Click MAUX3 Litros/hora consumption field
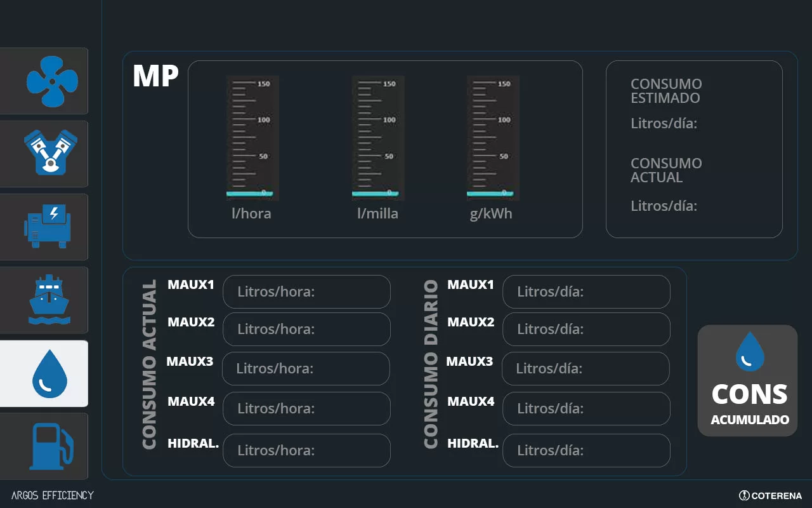 click(x=305, y=368)
